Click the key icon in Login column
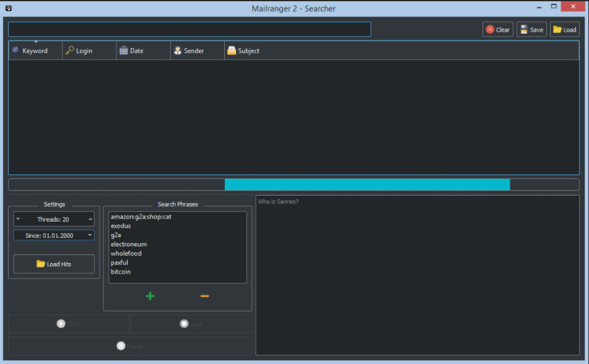The height and width of the screenshot is (364, 589). [x=70, y=51]
